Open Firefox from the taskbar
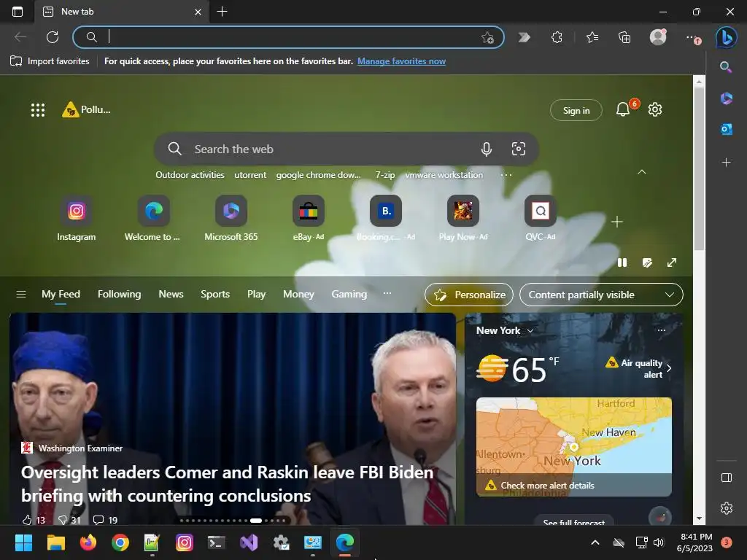The height and width of the screenshot is (560, 747). pyautogui.click(x=88, y=542)
